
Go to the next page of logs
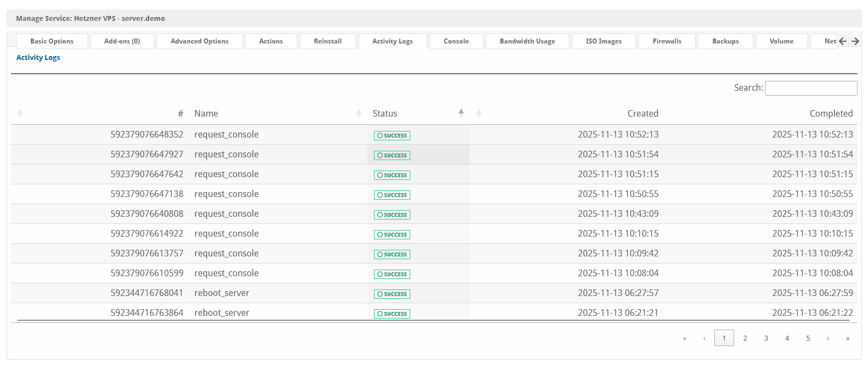[x=828, y=338]
